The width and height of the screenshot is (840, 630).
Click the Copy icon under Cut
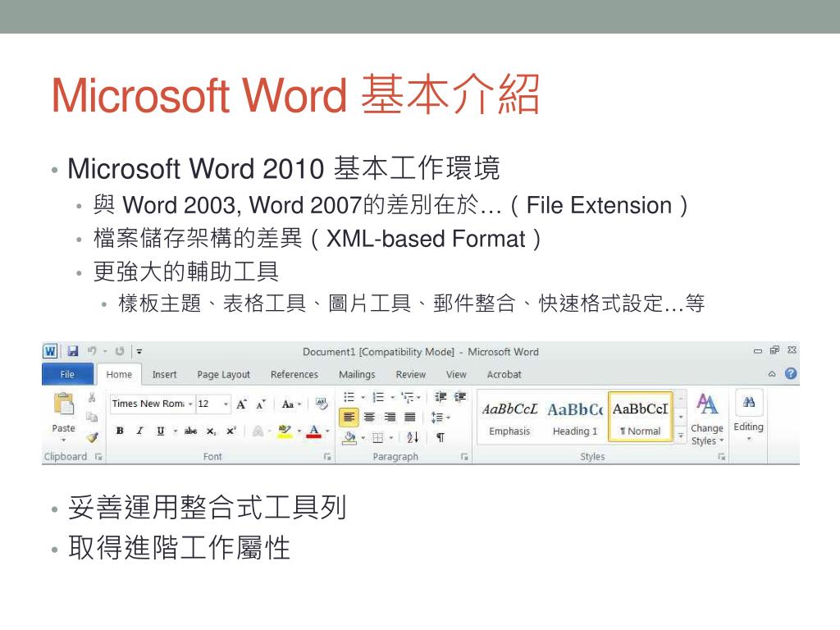[x=92, y=417]
